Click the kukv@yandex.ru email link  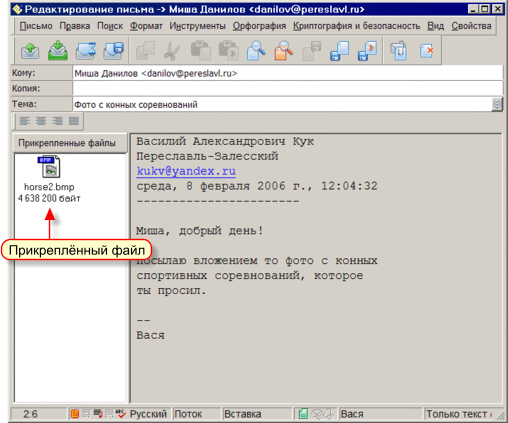(x=186, y=171)
